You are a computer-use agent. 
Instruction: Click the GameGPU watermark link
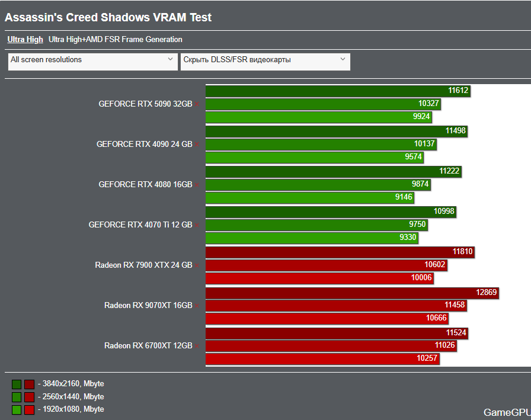(506, 412)
